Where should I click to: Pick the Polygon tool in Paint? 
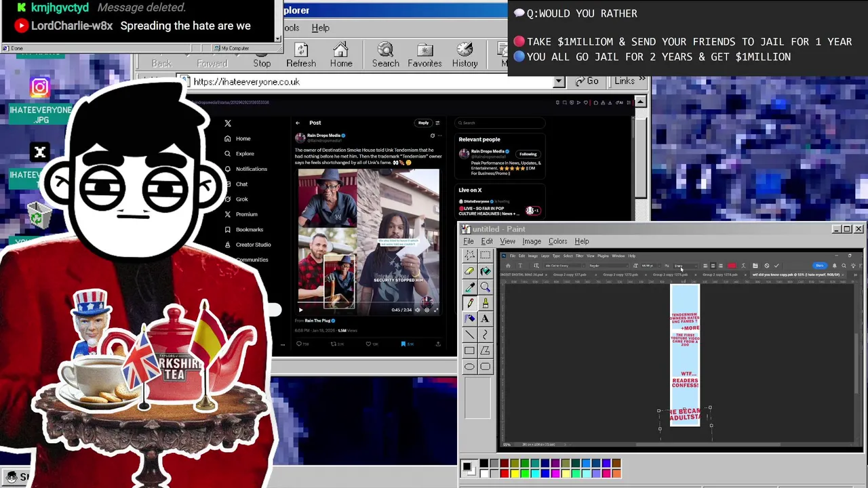[x=486, y=350]
